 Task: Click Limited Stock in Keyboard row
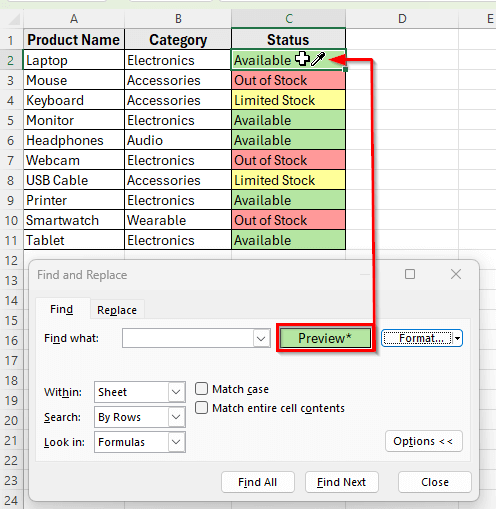[x=289, y=100]
